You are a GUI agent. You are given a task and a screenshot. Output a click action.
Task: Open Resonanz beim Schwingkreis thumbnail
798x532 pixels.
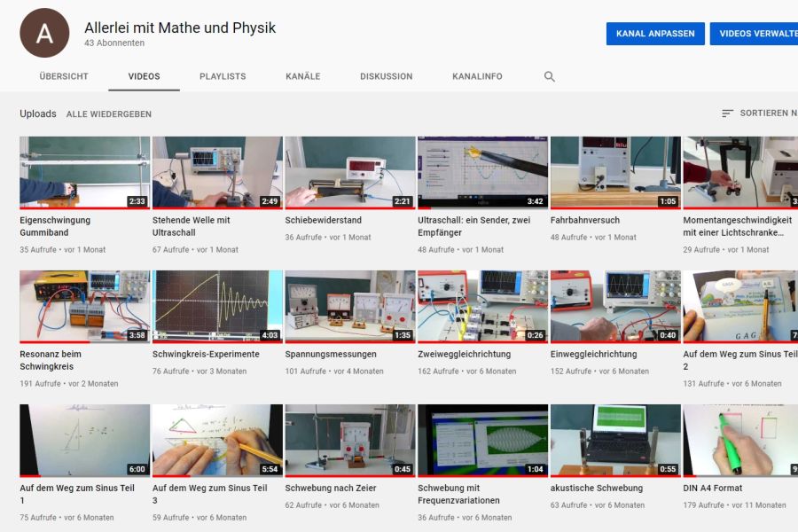pyautogui.click(x=85, y=307)
